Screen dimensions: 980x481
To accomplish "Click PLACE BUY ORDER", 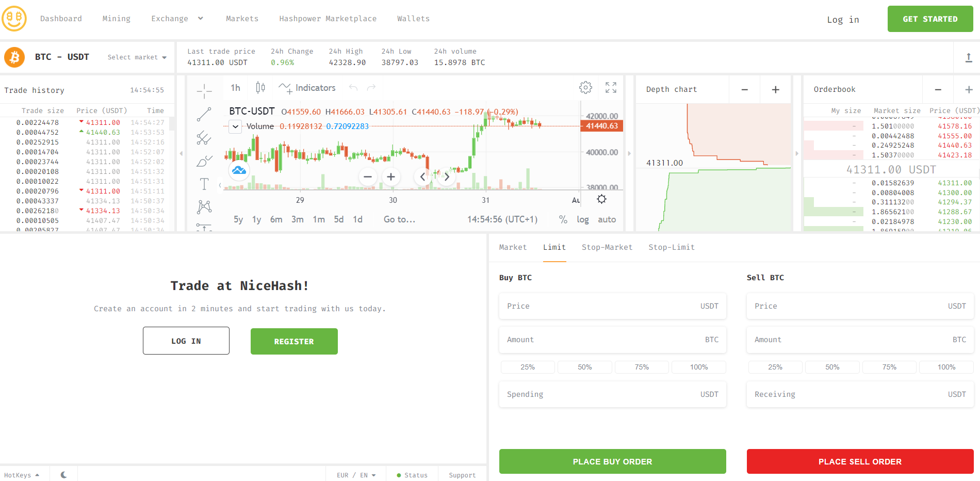I will [x=612, y=461].
